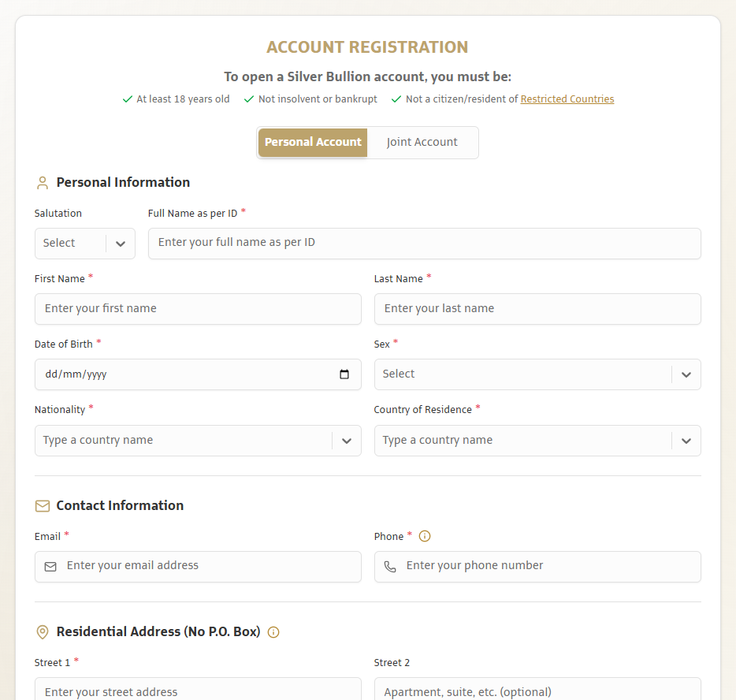Focus the Full Name as per ID field
This screenshot has width=736, height=700.
pos(424,244)
